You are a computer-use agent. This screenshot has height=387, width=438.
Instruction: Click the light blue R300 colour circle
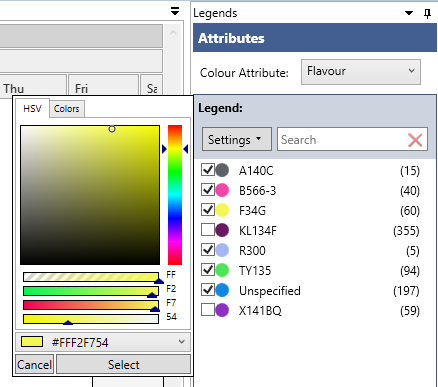tap(222, 250)
